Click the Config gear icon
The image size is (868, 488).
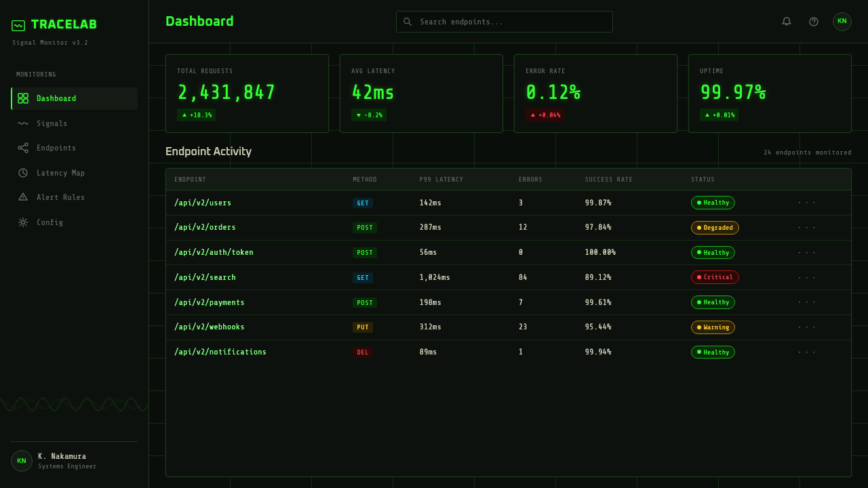(x=23, y=222)
